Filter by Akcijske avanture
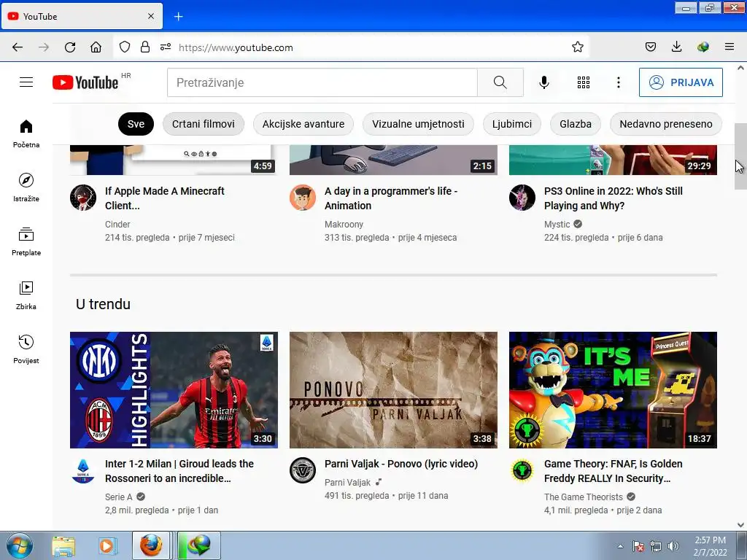Viewport: 747px width, 560px height. click(303, 124)
